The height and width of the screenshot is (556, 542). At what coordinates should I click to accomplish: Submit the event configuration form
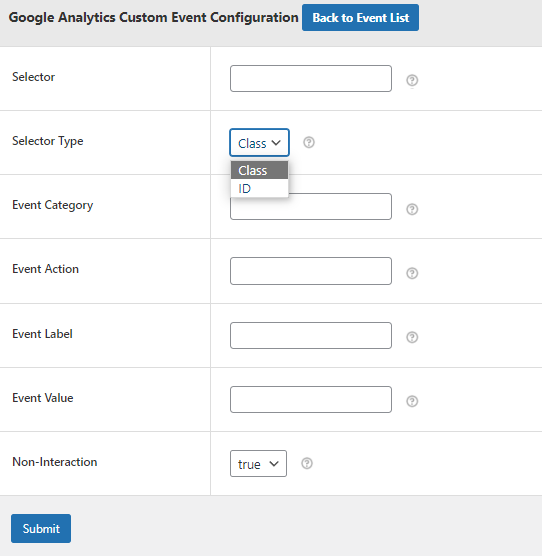coord(41,528)
